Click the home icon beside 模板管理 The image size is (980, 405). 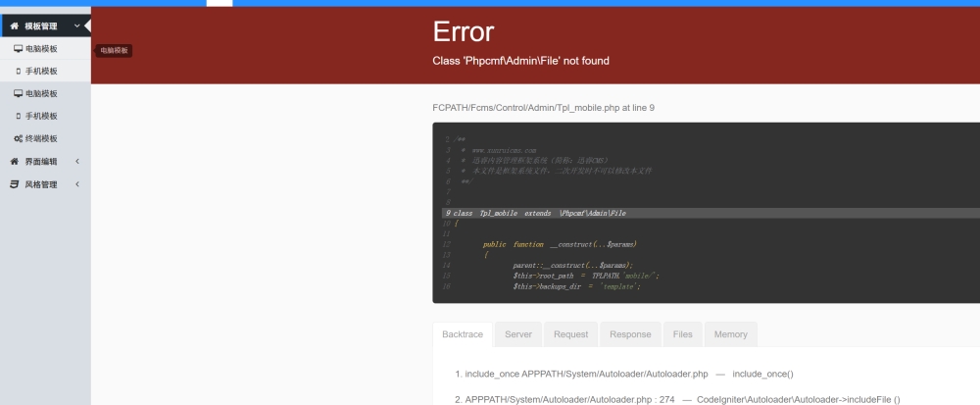click(x=15, y=25)
